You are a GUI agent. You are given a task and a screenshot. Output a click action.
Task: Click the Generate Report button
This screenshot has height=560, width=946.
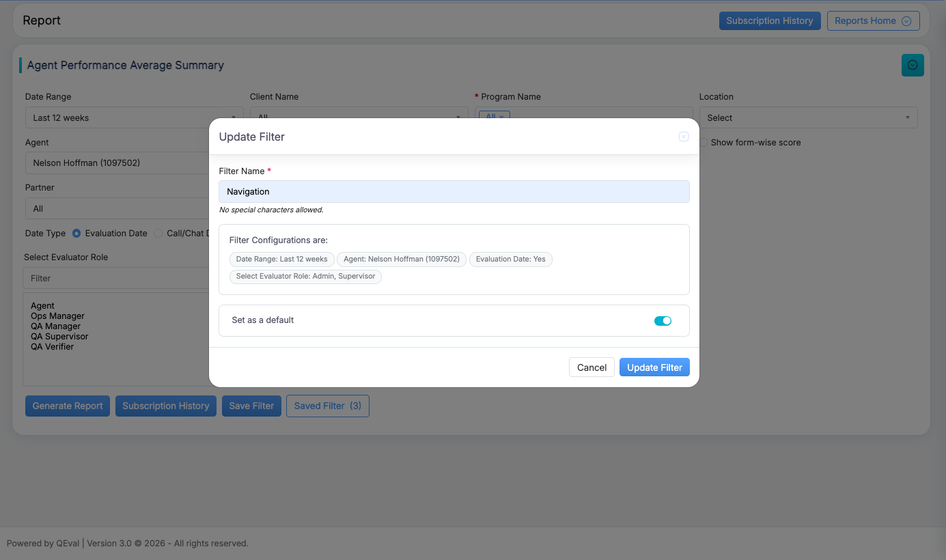pyautogui.click(x=68, y=406)
